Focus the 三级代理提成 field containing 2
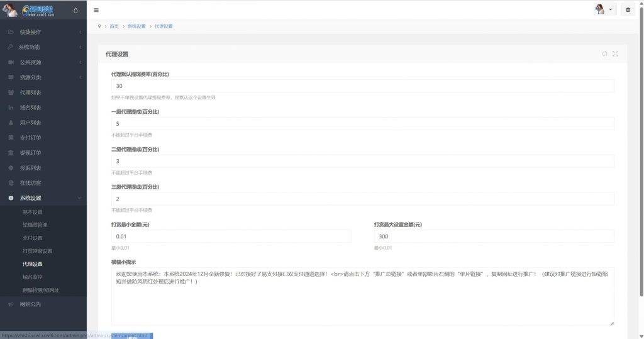This screenshot has width=644, height=339. (x=363, y=199)
